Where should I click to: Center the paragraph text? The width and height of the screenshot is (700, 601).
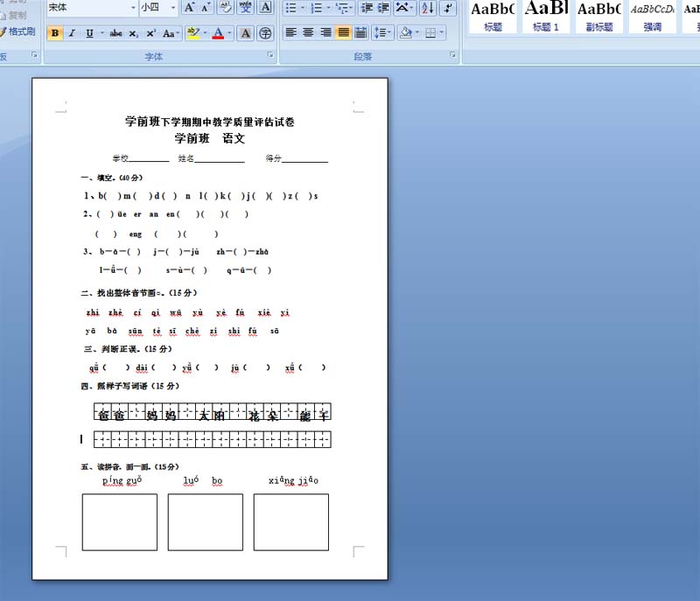coord(308,32)
